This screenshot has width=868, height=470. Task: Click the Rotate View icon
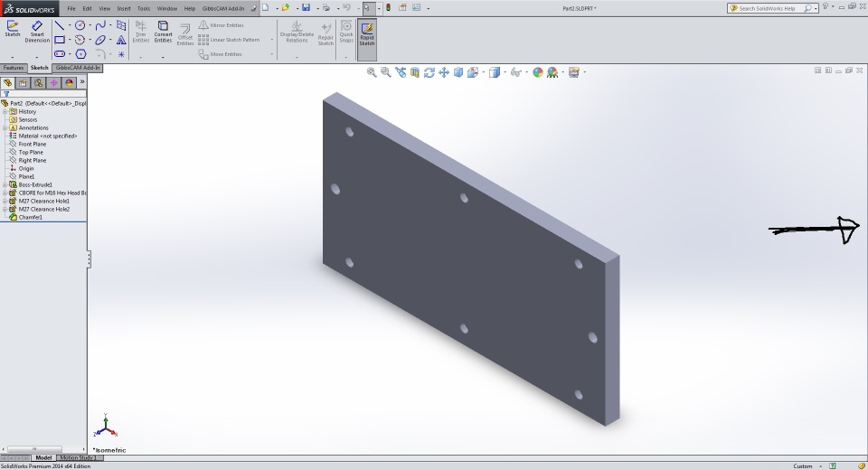(429, 72)
